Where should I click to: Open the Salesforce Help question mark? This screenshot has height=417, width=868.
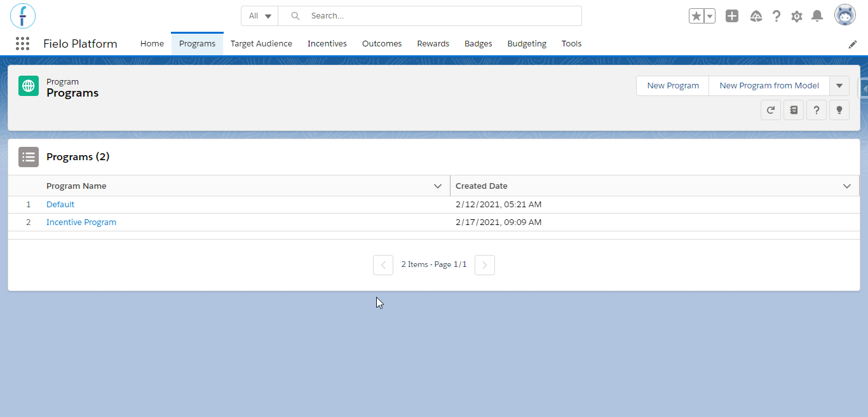[776, 16]
